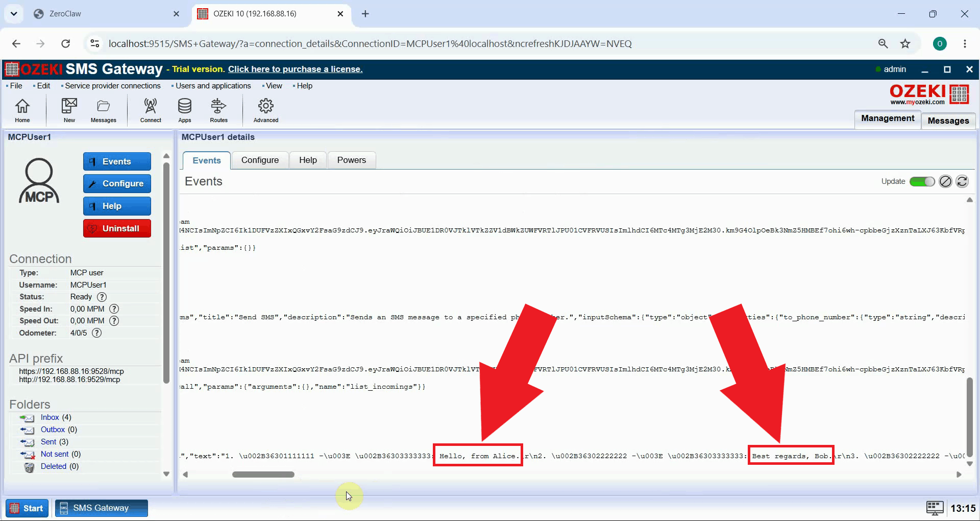The height and width of the screenshot is (521, 980).
Task: Open the Home toolbar icon
Action: pyautogui.click(x=22, y=110)
